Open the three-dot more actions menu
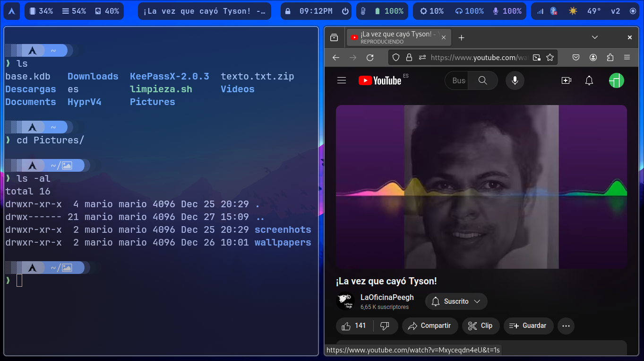644x361 pixels. (566, 326)
